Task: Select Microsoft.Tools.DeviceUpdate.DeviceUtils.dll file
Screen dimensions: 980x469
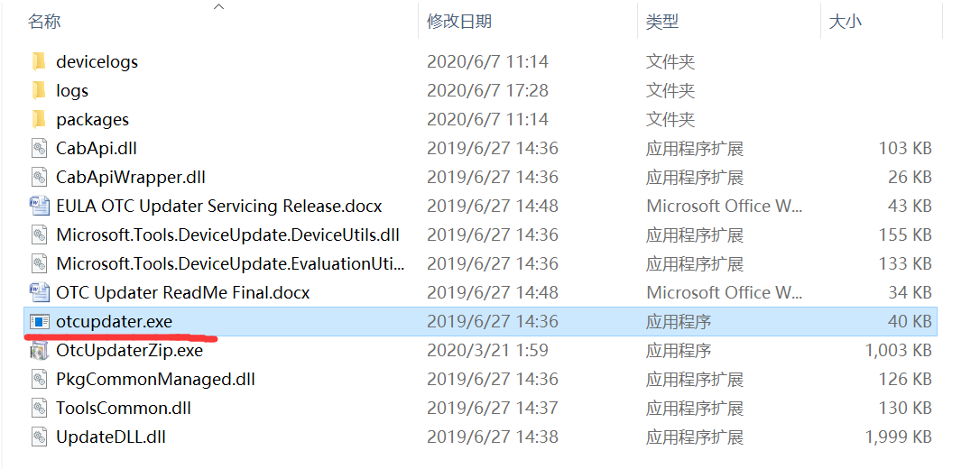Action: pos(227,234)
